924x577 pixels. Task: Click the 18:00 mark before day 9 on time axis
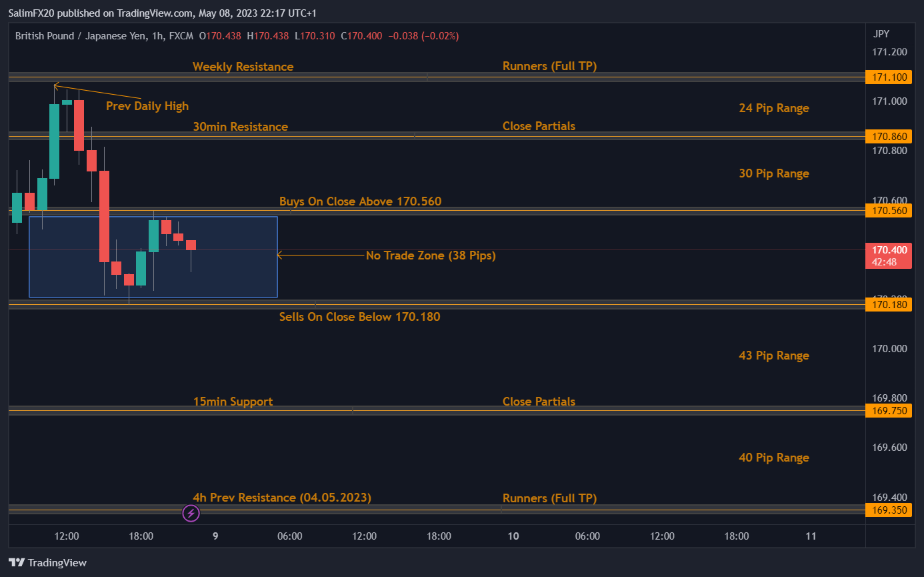click(x=141, y=536)
